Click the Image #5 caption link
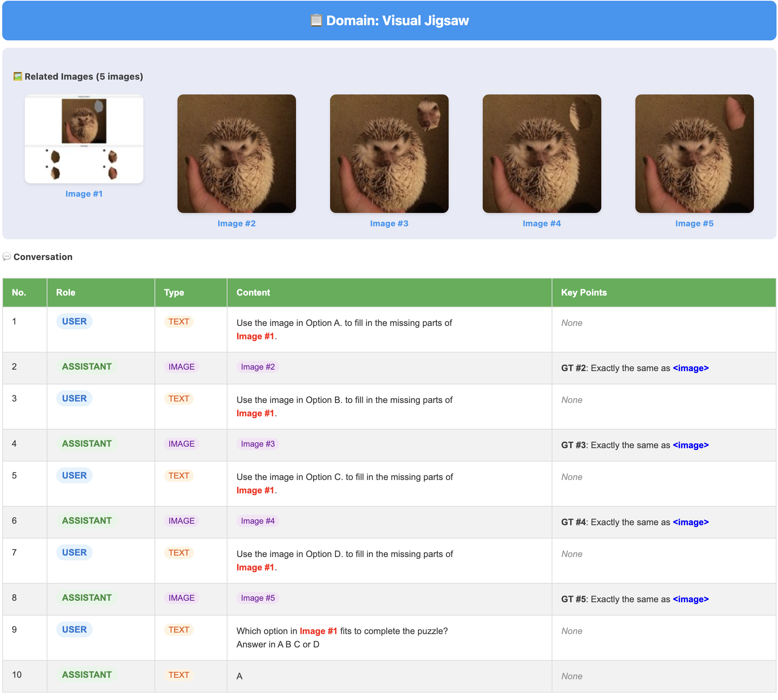Screen dimensions: 778x700 pyautogui.click(x=694, y=223)
